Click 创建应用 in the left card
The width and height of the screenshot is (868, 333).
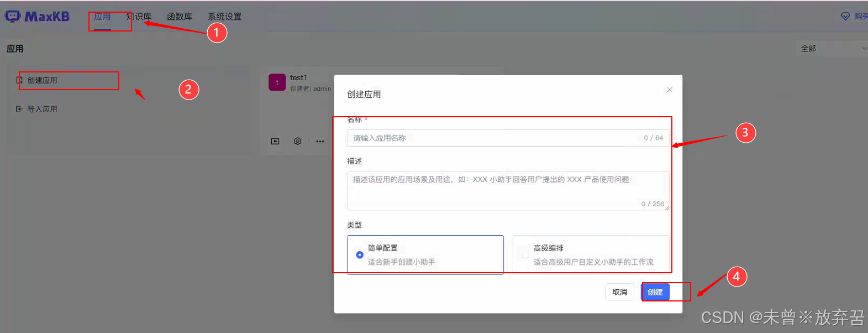(43, 80)
